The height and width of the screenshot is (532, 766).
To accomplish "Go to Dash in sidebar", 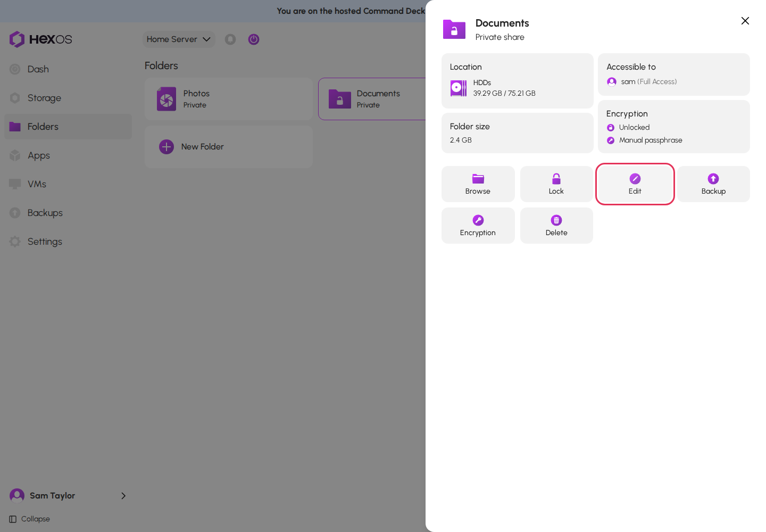I will (68, 69).
